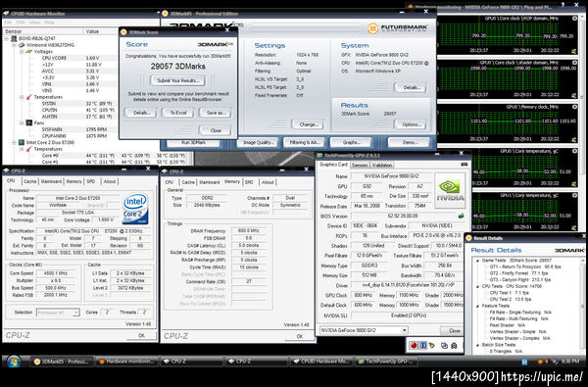Open Validation tab in GPU-Z

point(382,165)
